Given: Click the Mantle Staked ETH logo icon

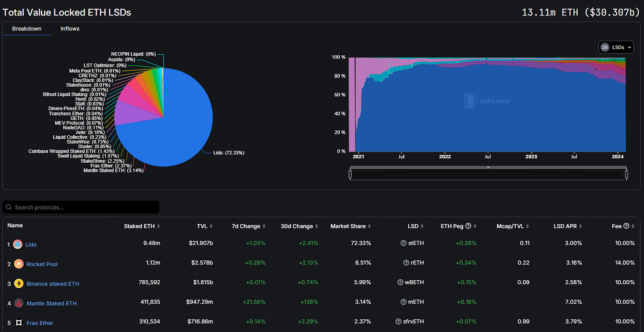Looking at the screenshot, I should pyautogui.click(x=19, y=303).
